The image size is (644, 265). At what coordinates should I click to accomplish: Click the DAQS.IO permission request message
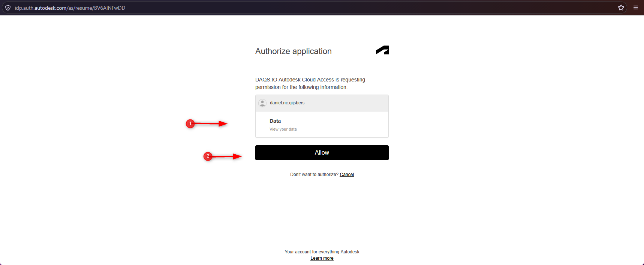310,83
